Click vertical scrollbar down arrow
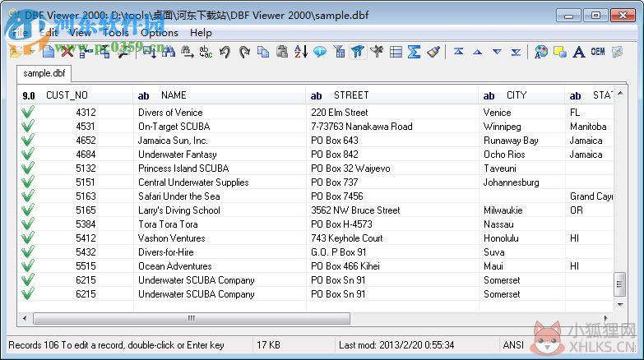 coord(620,305)
